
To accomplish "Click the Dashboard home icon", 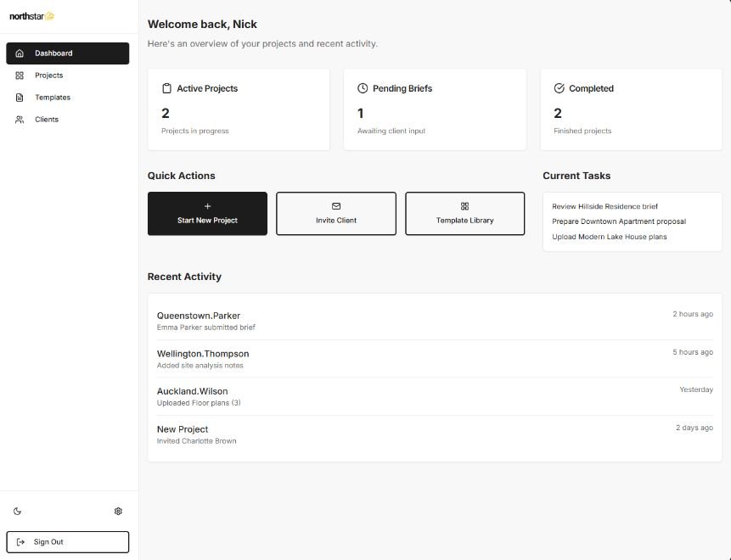I will (x=20, y=53).
